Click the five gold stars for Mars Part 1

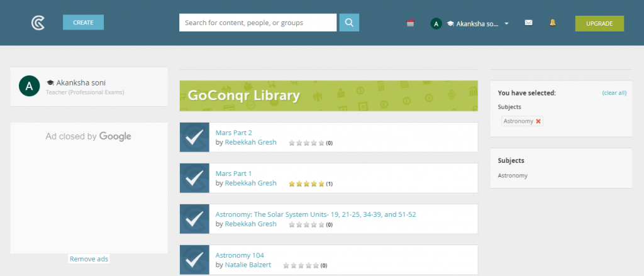307,184
